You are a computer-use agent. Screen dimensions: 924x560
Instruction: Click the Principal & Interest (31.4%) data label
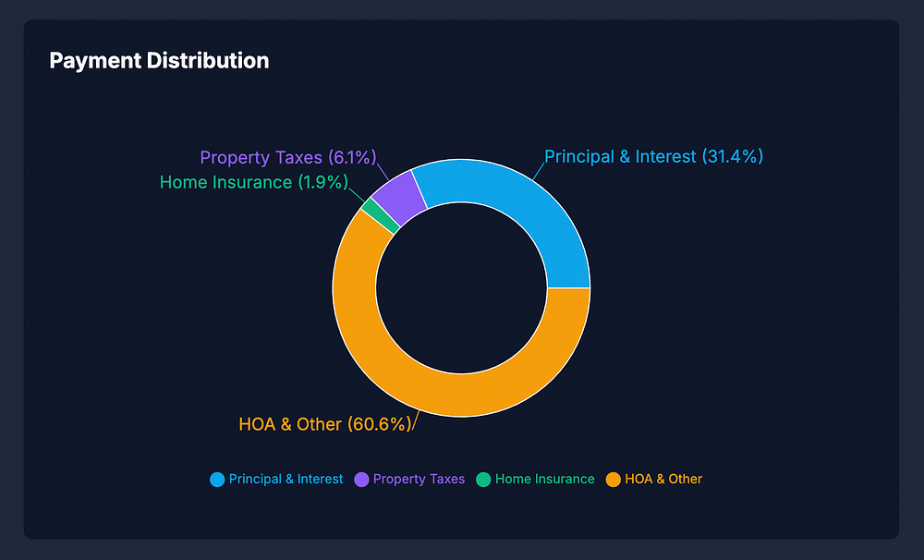coord(653,157)
